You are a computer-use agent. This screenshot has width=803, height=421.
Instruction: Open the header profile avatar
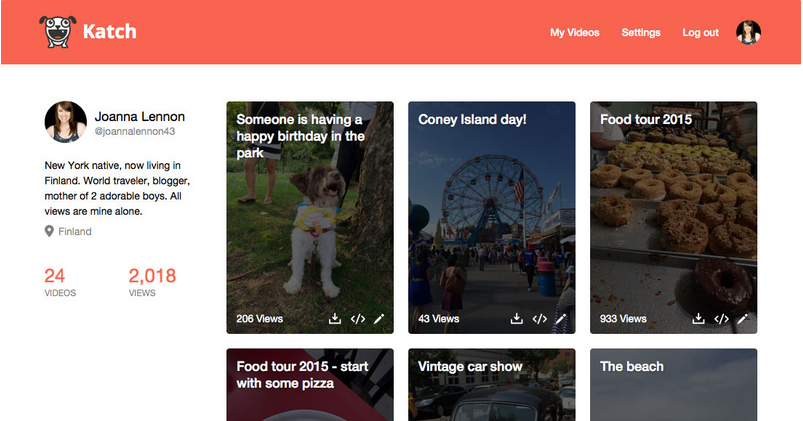coord(748,32)
